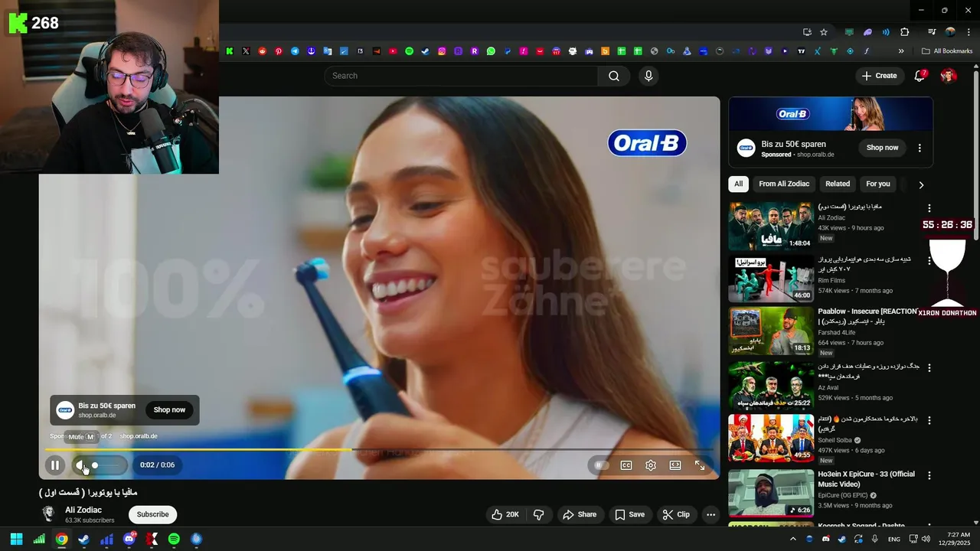
Task: Open options for the Az Aval video
Action: pos(929,368)
